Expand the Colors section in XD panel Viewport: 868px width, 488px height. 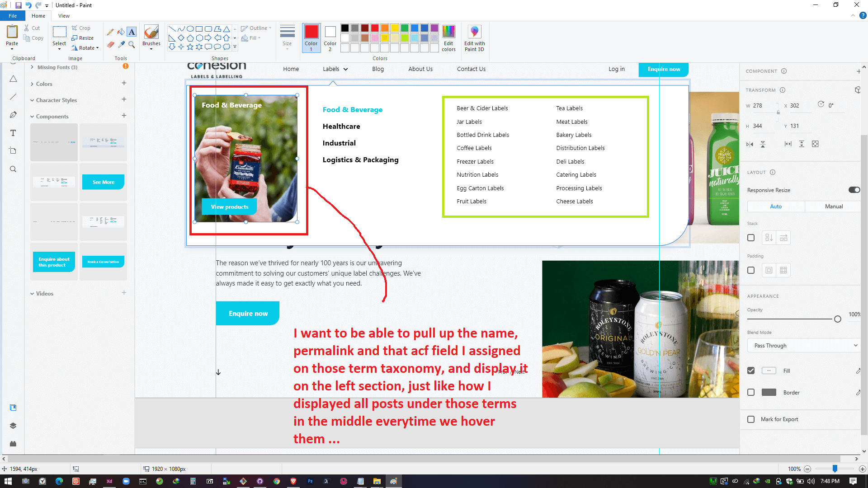coord(32,84)
